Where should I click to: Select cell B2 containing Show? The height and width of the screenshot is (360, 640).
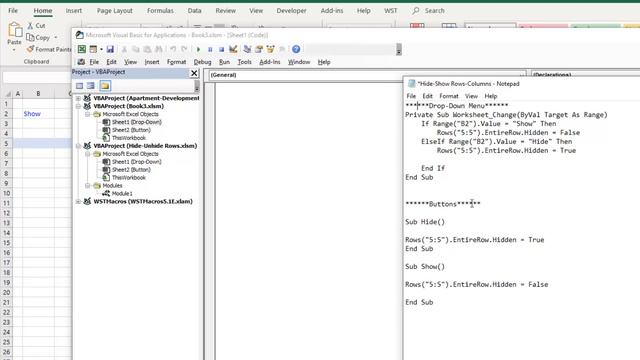click(x=38, y=113)
